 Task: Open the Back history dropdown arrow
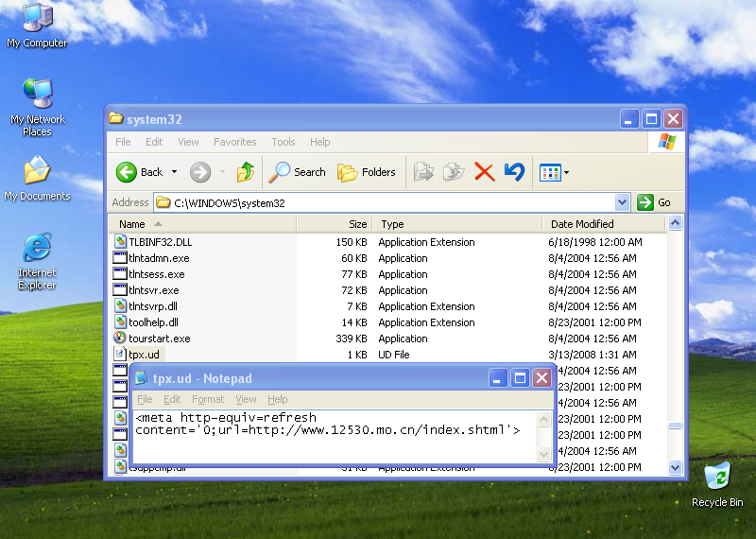(175, 172)
